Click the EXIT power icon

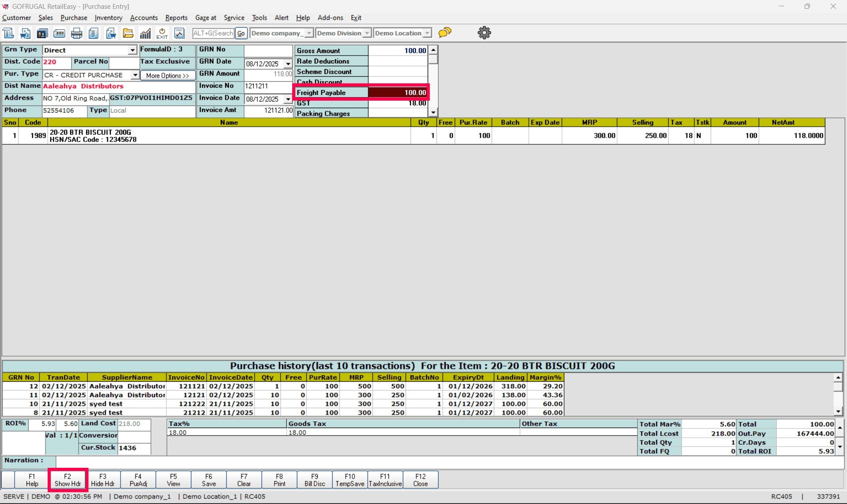coord(162,33)
